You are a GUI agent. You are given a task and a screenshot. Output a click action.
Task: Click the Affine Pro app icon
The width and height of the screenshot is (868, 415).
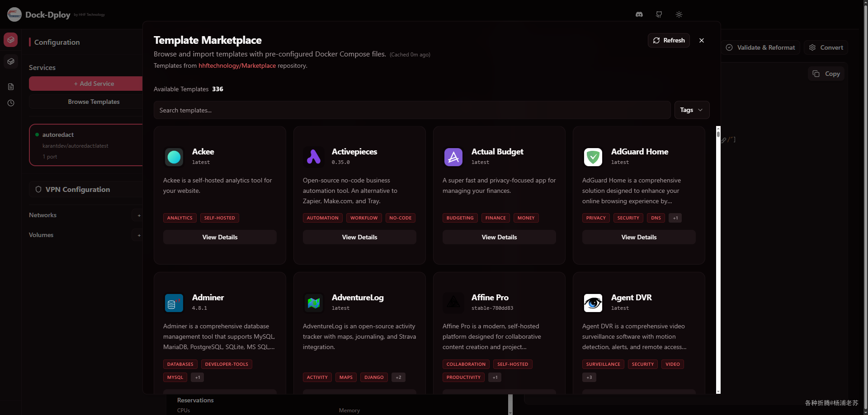(453, 303)
